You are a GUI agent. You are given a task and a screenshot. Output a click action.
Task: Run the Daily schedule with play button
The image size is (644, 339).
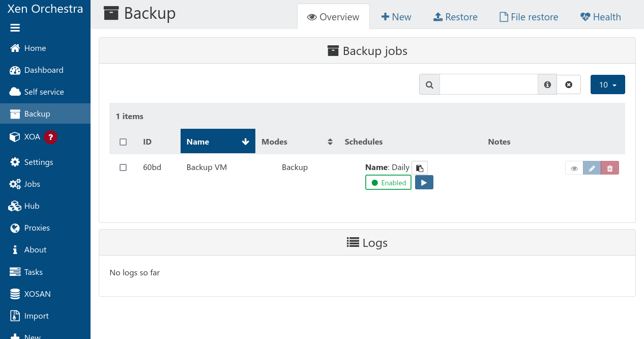(424, 182)
